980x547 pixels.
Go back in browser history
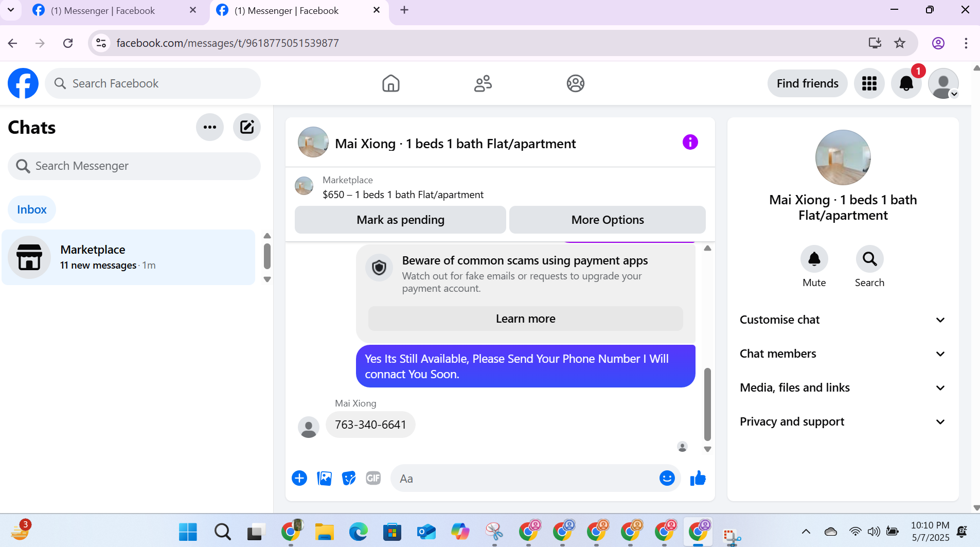(x=13, y=43)
